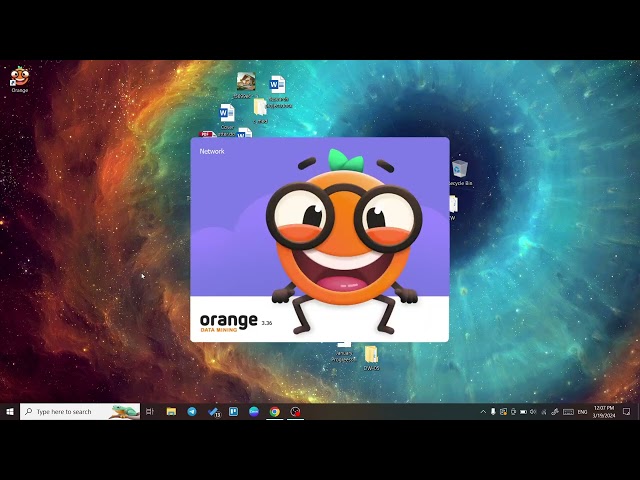Viewport: 640px width, 480px height.
Task: Open the blue checkmark app with badge 13
Action: tap(213, 412)
